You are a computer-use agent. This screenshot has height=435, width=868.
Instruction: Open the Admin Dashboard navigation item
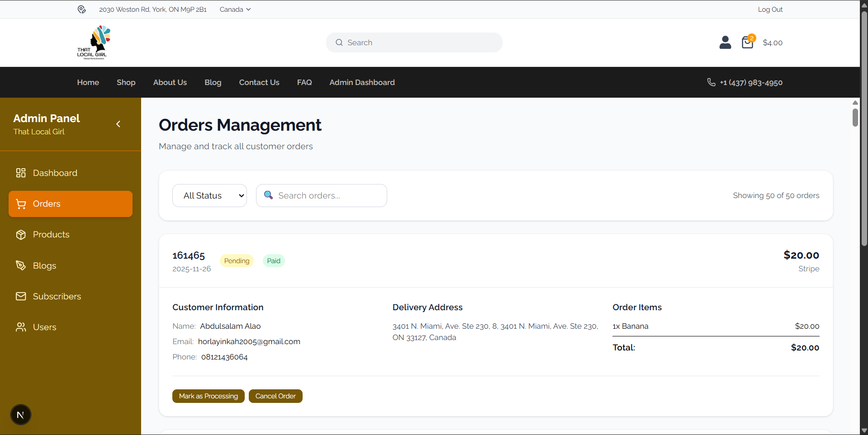pos(361,82)
